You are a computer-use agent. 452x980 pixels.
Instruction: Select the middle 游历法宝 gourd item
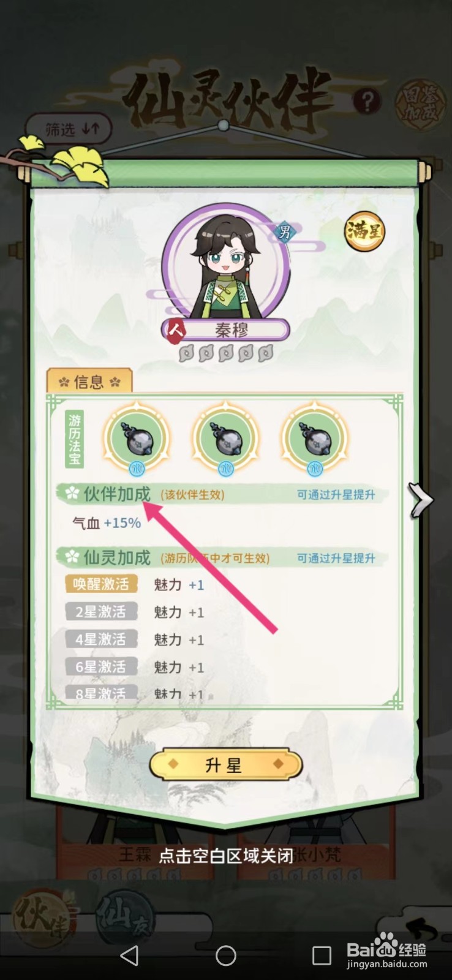point(225,439)
